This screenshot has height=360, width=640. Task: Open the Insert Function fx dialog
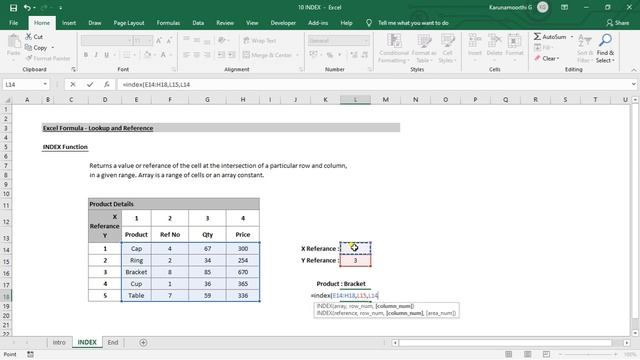click(107, 84)
